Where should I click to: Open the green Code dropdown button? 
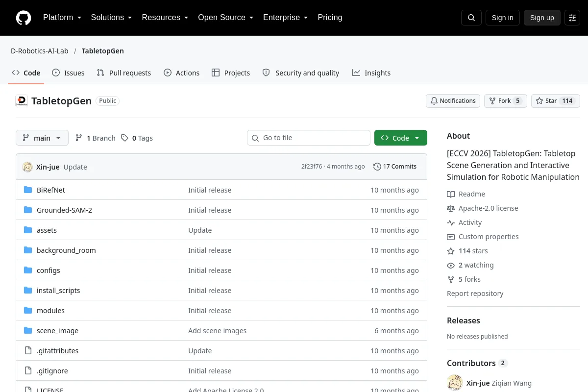point(401,138)
